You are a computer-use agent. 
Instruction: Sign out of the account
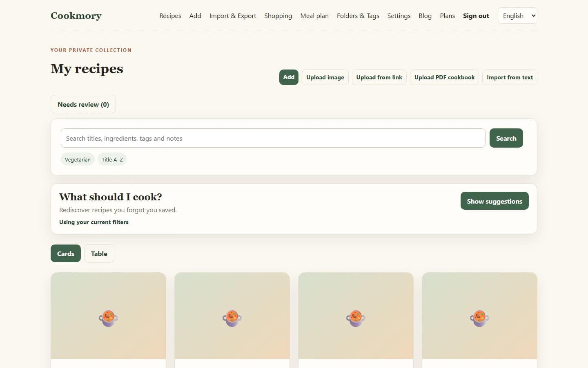pos(476,16)
